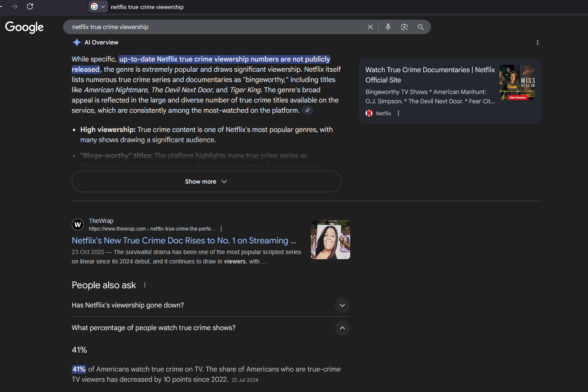The height and width of the screenshot is (392, 588).
Task: Click the 22 Jul 2024 date text
Action: coord(245,380)
